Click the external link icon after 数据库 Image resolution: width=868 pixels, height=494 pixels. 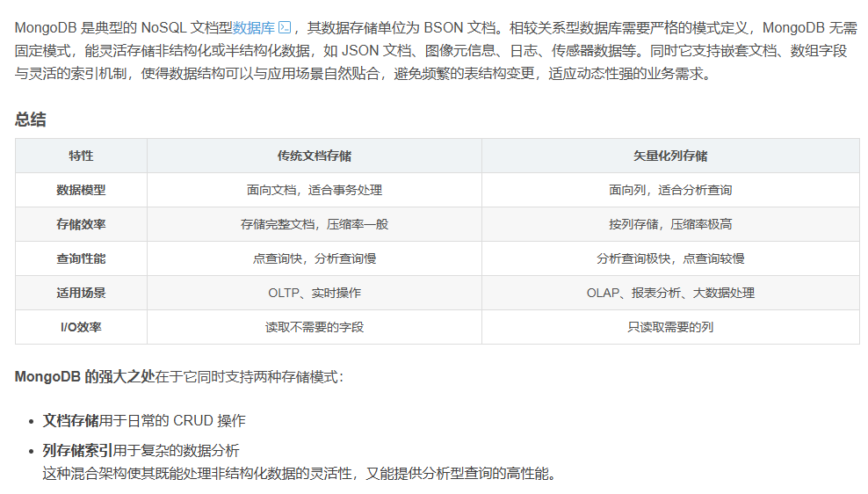pyautogui.click(x=285, y=28)
